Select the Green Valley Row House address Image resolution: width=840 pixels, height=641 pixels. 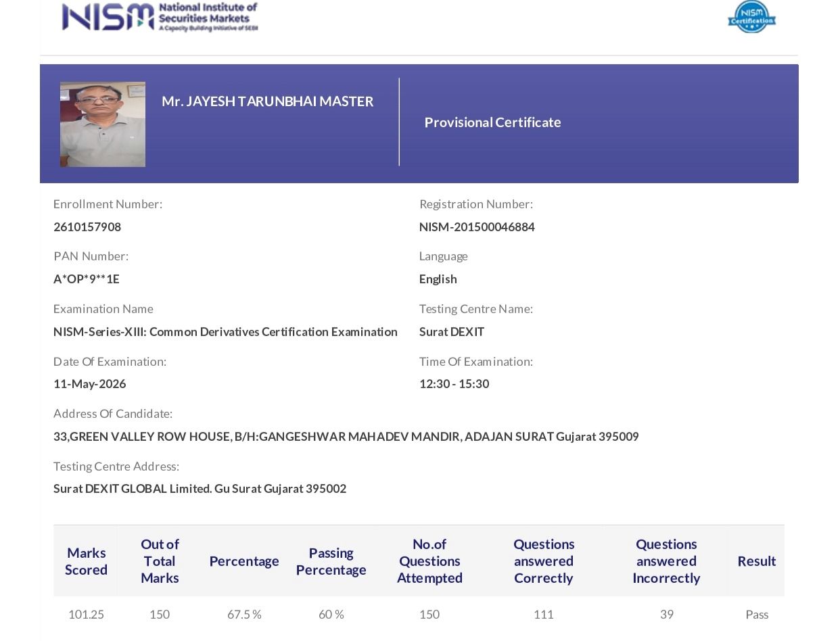(346, 437)
